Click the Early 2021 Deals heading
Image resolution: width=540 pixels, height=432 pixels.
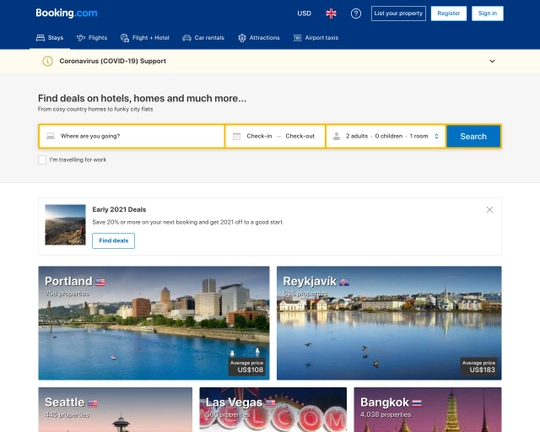(x=119, y=209)
